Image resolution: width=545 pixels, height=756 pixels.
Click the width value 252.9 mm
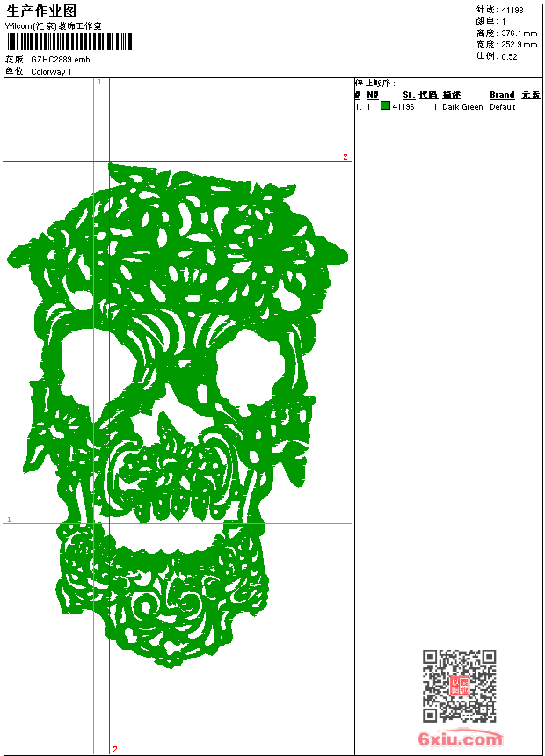coord(519,45)
